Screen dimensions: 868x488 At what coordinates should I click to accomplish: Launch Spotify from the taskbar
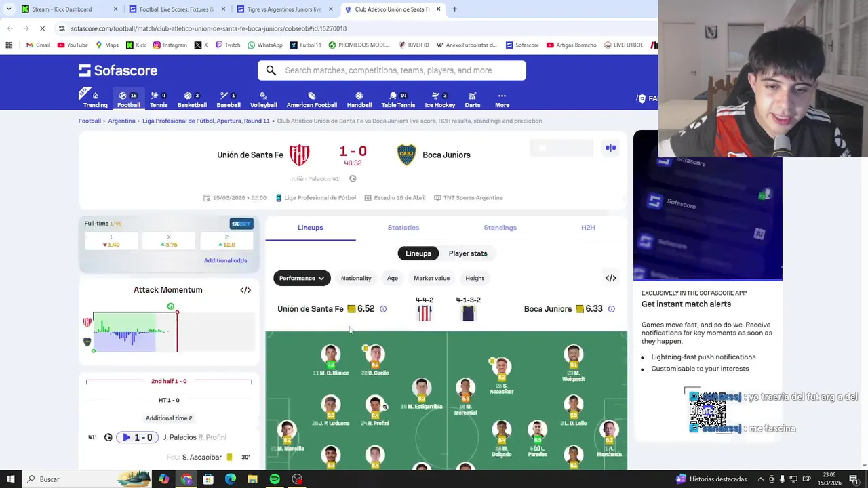[x=275, y=479]
